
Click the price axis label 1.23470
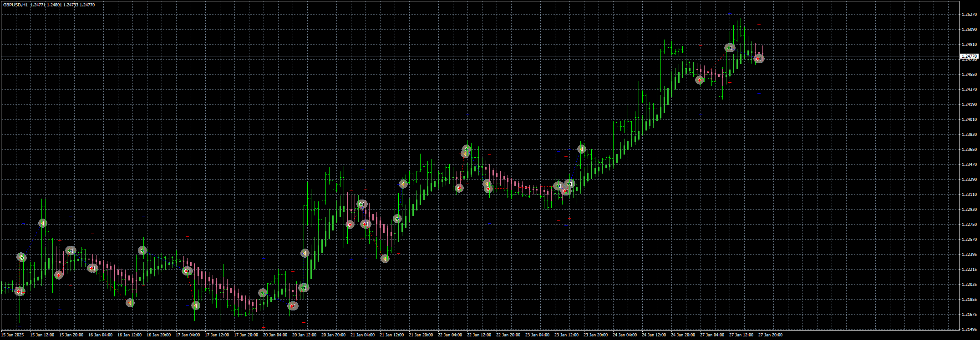click(x=969, y=165)
